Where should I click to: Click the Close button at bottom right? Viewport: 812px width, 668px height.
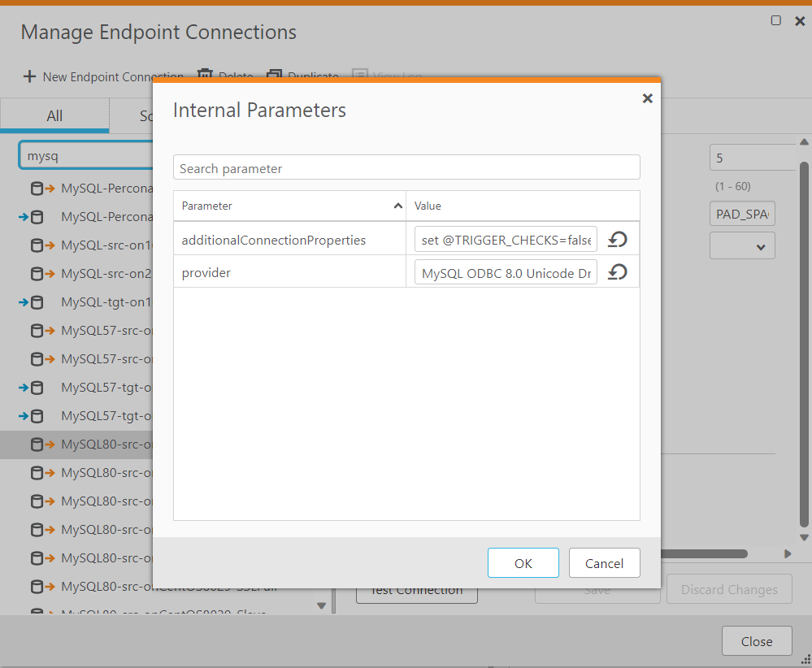756,641
